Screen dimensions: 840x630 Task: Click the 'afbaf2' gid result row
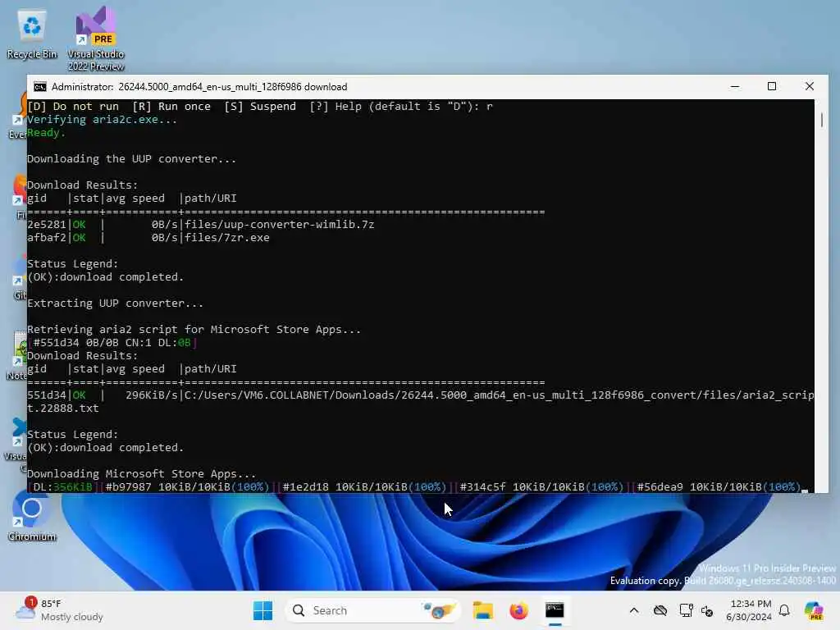(148, 238)
